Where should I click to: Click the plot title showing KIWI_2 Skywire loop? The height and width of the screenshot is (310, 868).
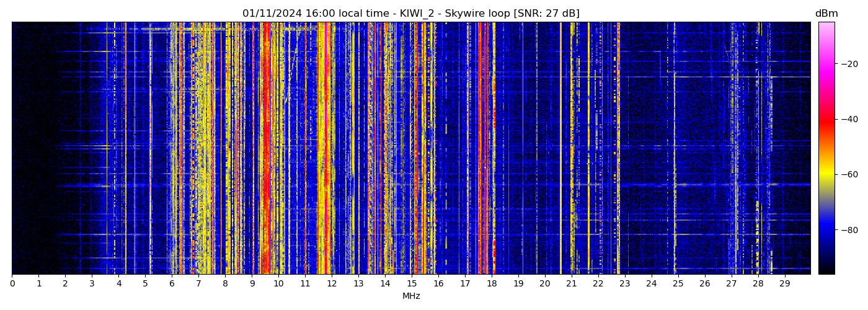point(410,14)
